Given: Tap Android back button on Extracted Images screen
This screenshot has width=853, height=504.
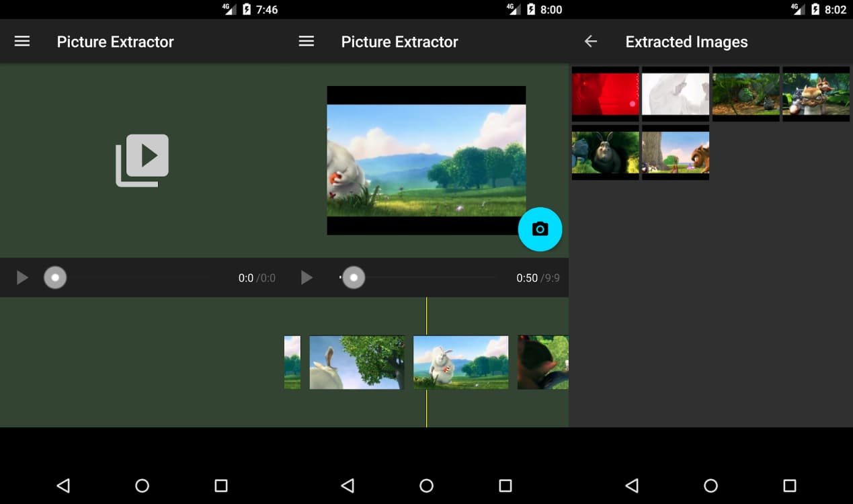Looking at the screenshot, I should pos(632,485).
